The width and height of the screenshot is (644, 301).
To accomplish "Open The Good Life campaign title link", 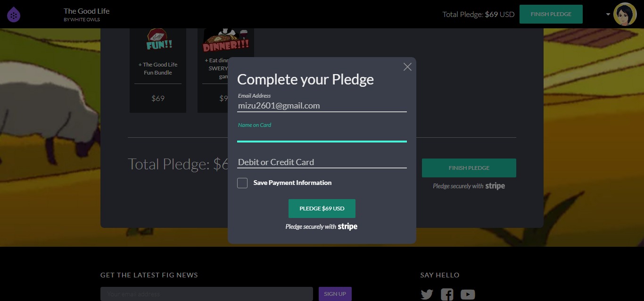I will (x=87, y=11).
